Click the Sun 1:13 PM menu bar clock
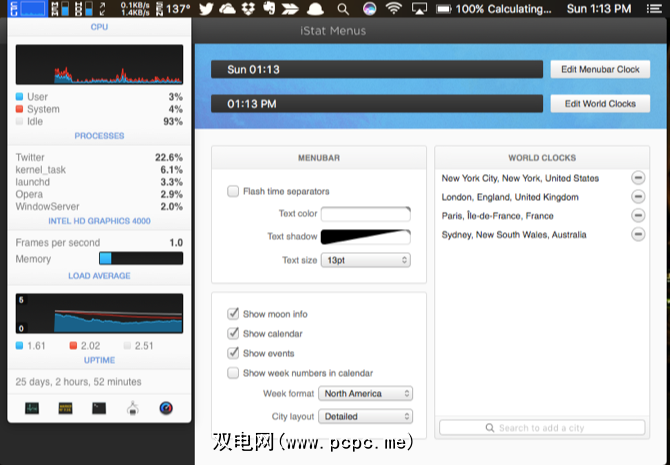The height and width of the screenshot is (465, 670). (x=599, y=9)
